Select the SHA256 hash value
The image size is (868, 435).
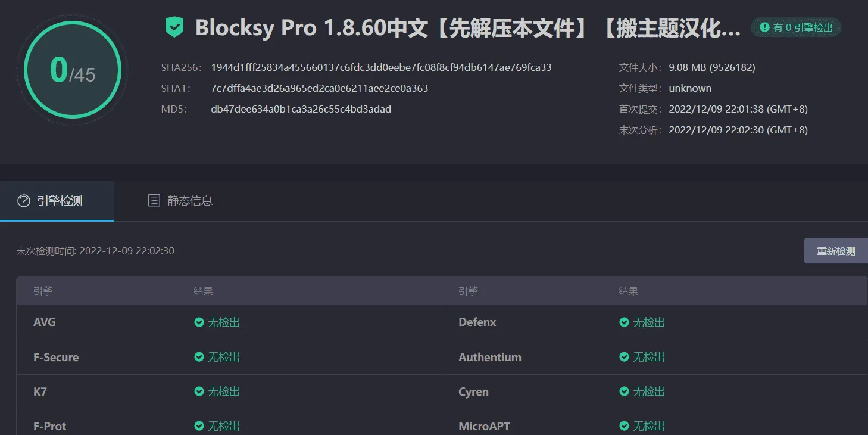tap(381, 67)
